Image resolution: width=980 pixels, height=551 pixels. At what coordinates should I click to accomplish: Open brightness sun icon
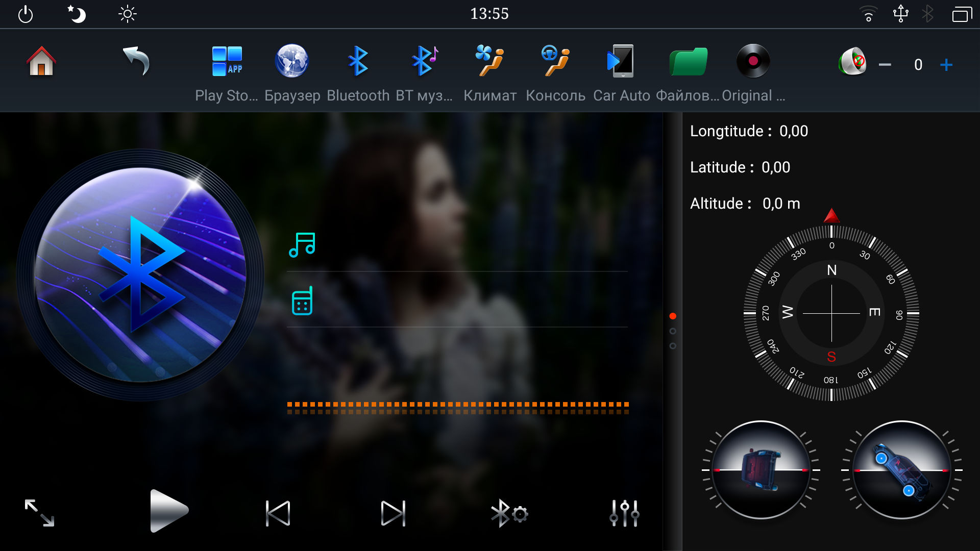(x=127, y=14)
